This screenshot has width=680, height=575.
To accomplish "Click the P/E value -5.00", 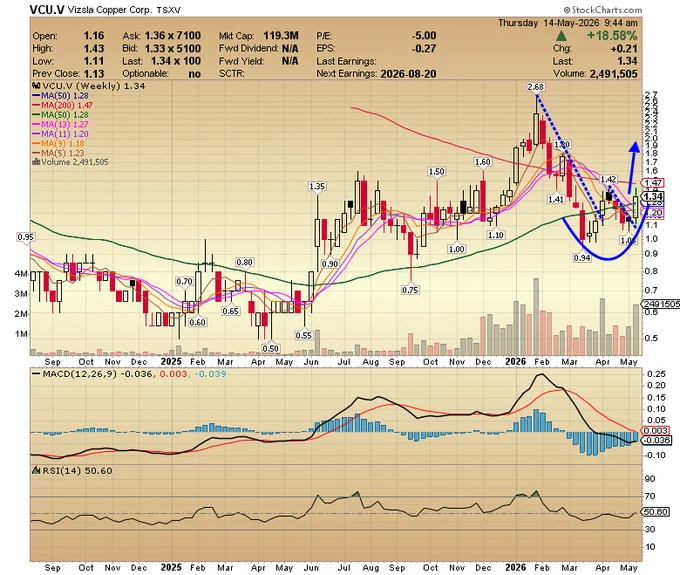I will coord(424,36).
